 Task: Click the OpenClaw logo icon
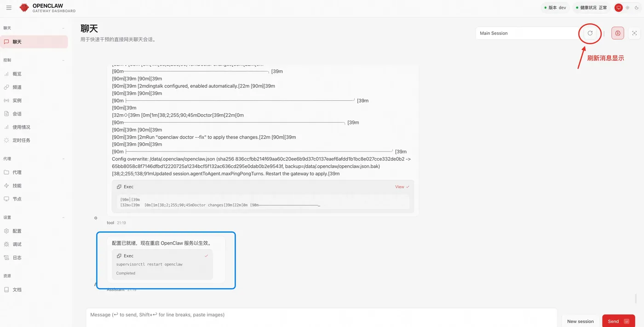tap(24, 8)
